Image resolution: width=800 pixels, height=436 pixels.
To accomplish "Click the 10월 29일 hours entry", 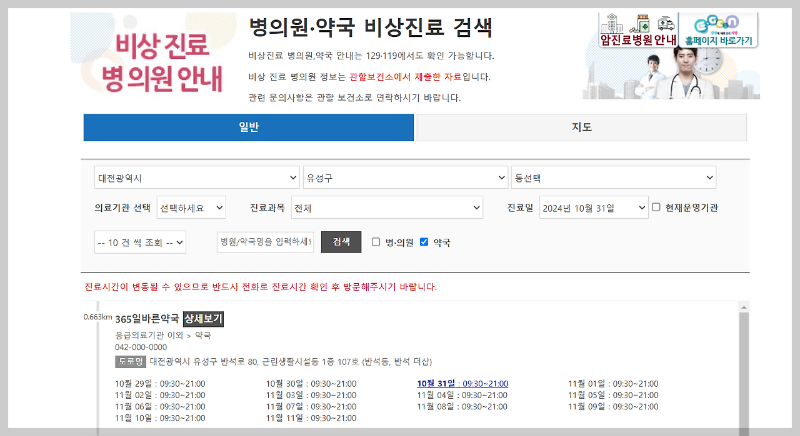I will (x=160, y=383).
